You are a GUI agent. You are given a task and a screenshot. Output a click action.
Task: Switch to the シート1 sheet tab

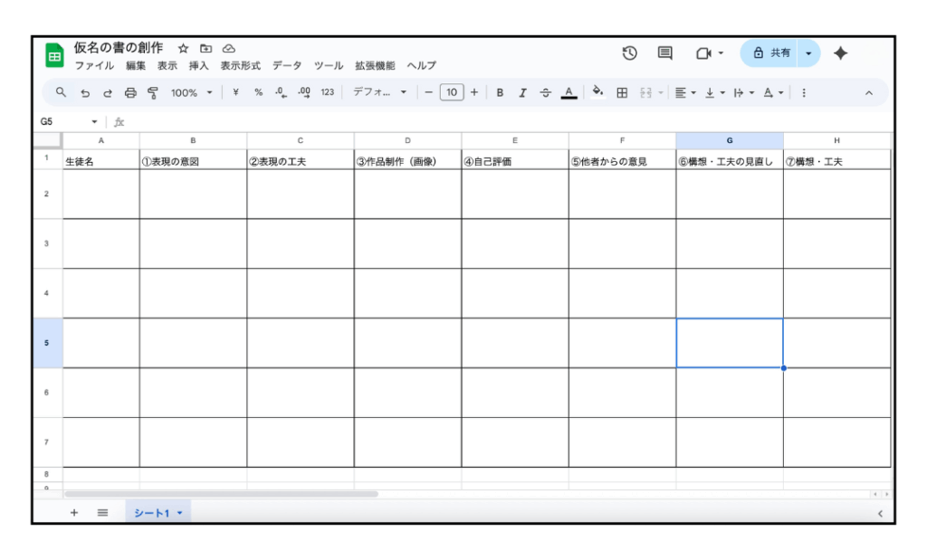point(158,513)
